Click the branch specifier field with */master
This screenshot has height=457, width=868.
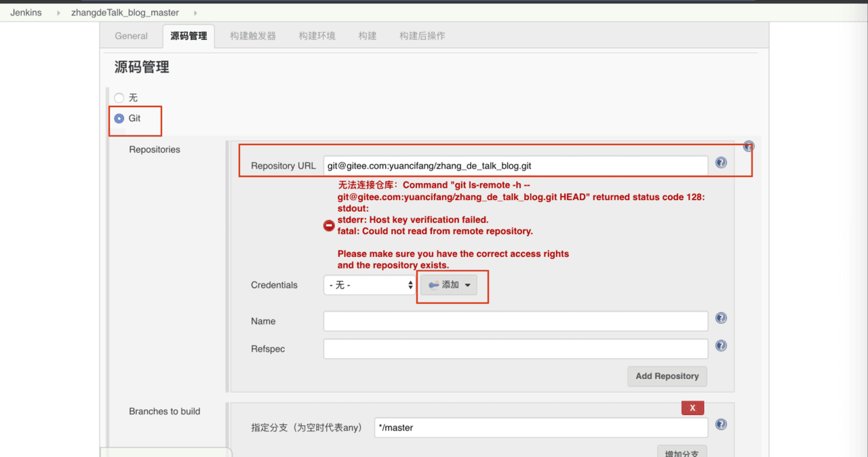541,428
